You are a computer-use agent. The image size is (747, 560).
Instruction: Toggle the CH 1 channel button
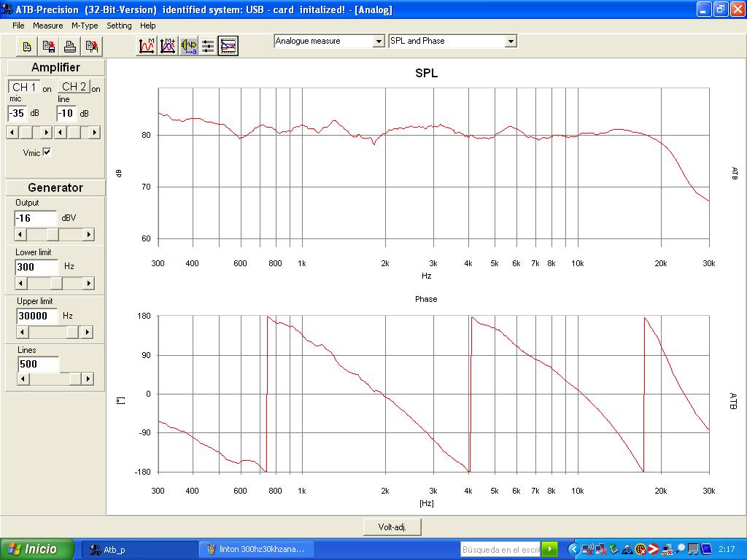(x=24, y=87)
